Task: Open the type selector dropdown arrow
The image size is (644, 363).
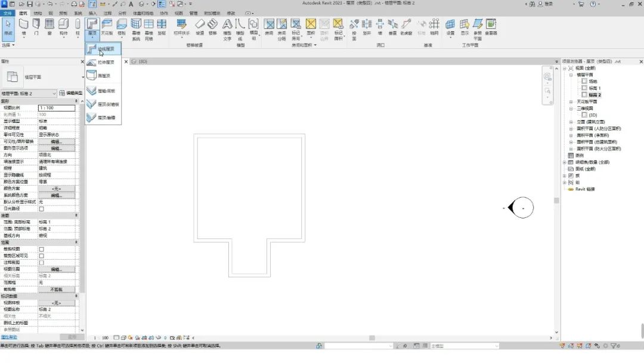Action: coord(82,77)
